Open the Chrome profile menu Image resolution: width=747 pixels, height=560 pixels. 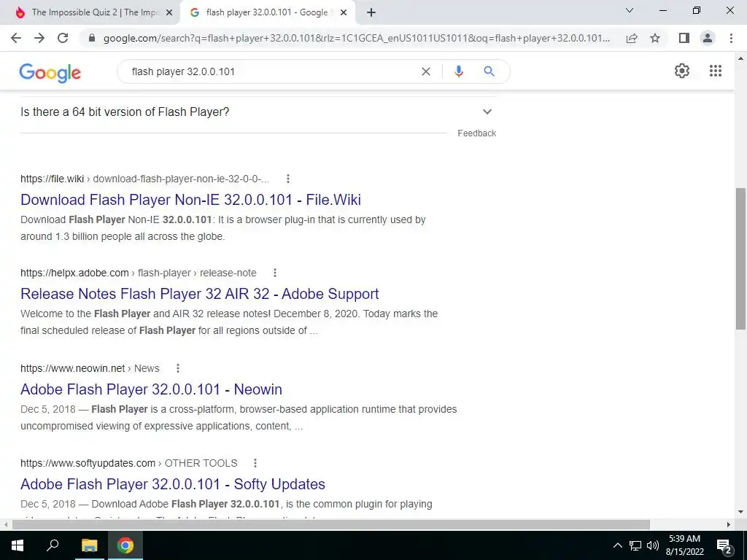coord(708,38)
